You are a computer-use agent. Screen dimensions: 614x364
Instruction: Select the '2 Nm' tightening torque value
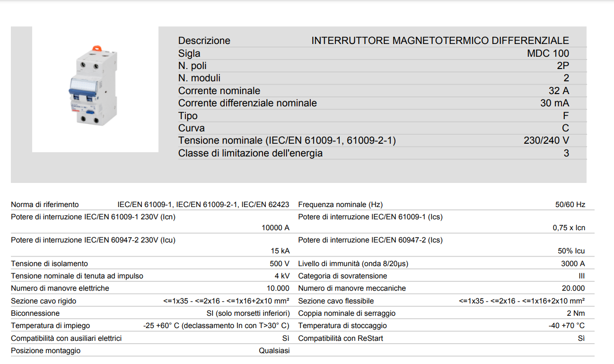click(576, 313)
